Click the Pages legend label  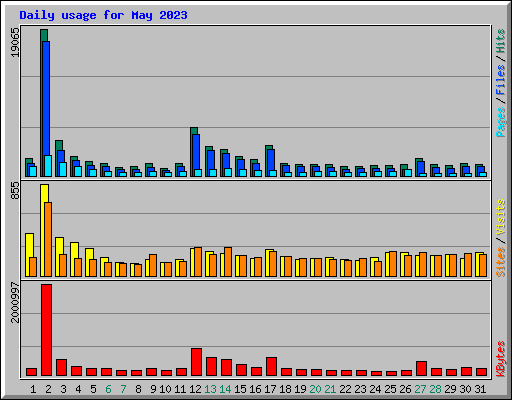tap(501, 122)
